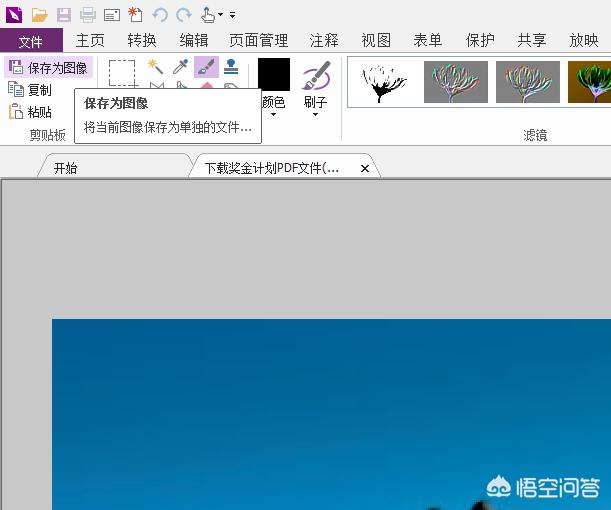This screenshot has height=510, width=611.
Task: Switch to the 主页 ribbon tab
Action: coord(90,41)
